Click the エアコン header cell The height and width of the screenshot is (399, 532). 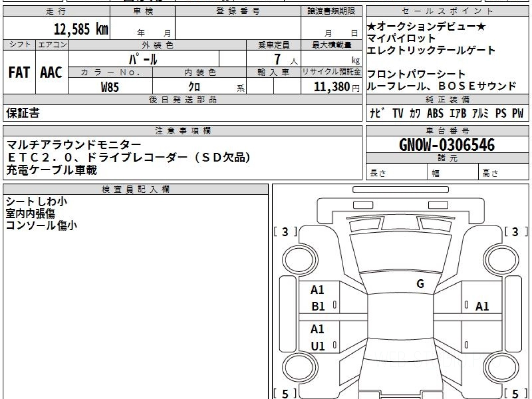pos(52,45)
